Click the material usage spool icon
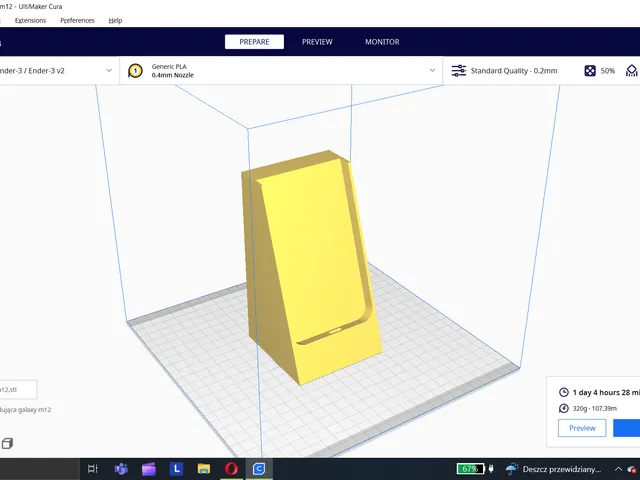 (564, 408)
